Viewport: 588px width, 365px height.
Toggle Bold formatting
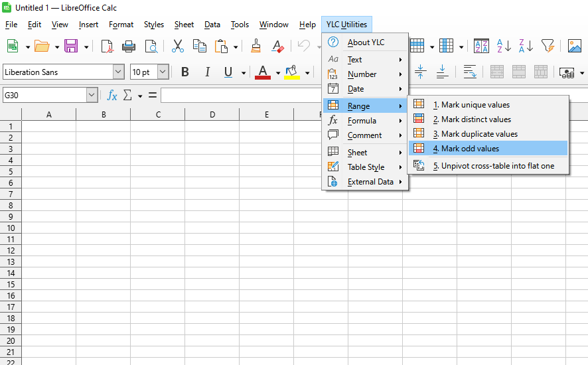pyautogui.click(x=185, y=72)
